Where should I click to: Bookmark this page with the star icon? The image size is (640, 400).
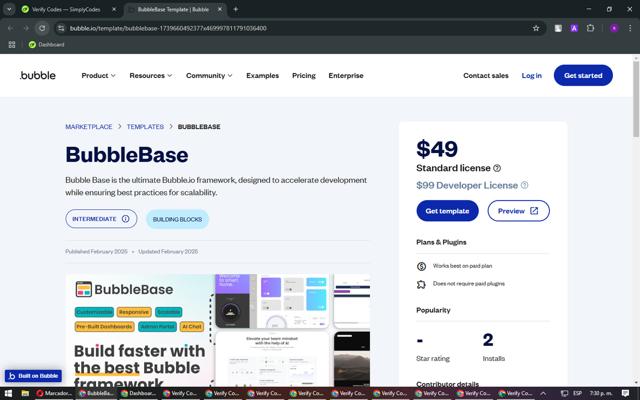tap(536, 28)
